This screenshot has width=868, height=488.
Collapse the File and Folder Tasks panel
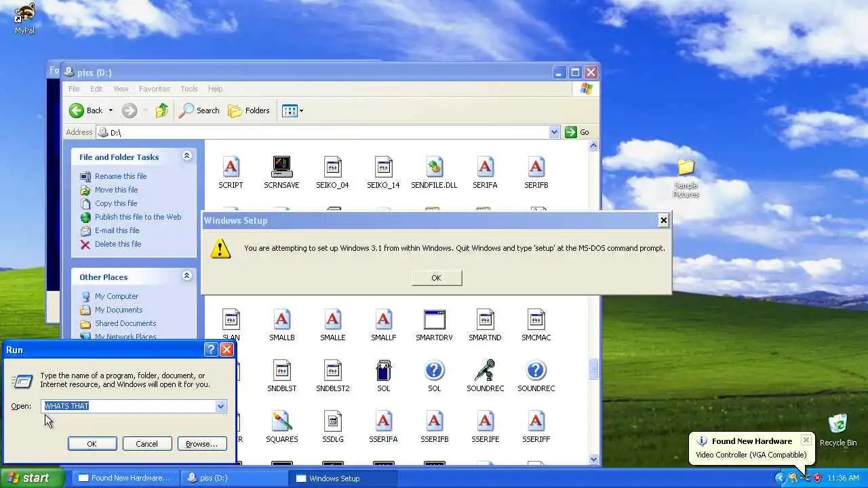click(x=186, y=157)
